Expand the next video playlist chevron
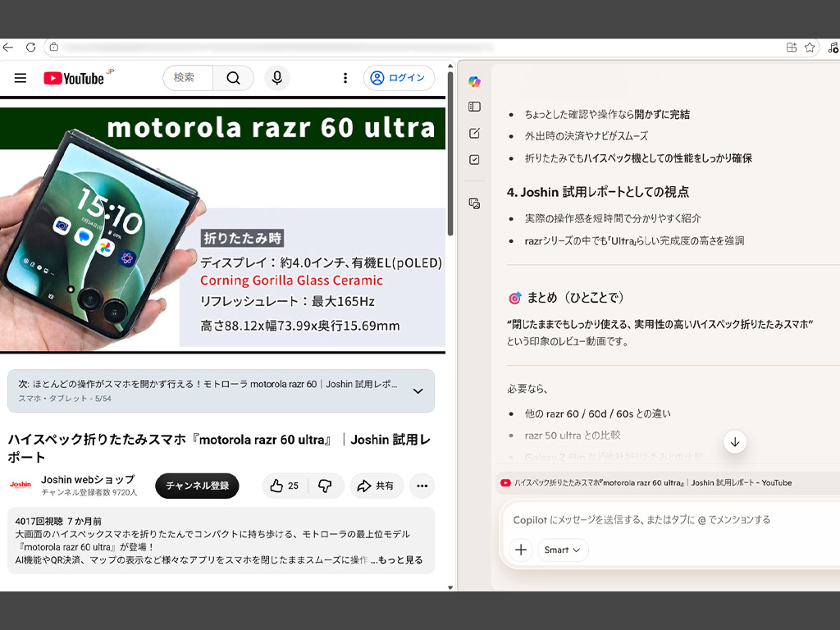This screenshot has height=630, width=840. pos(418,391)
